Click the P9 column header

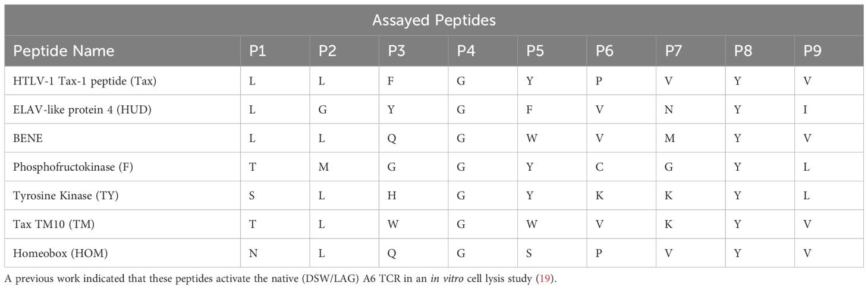point(813,51)
